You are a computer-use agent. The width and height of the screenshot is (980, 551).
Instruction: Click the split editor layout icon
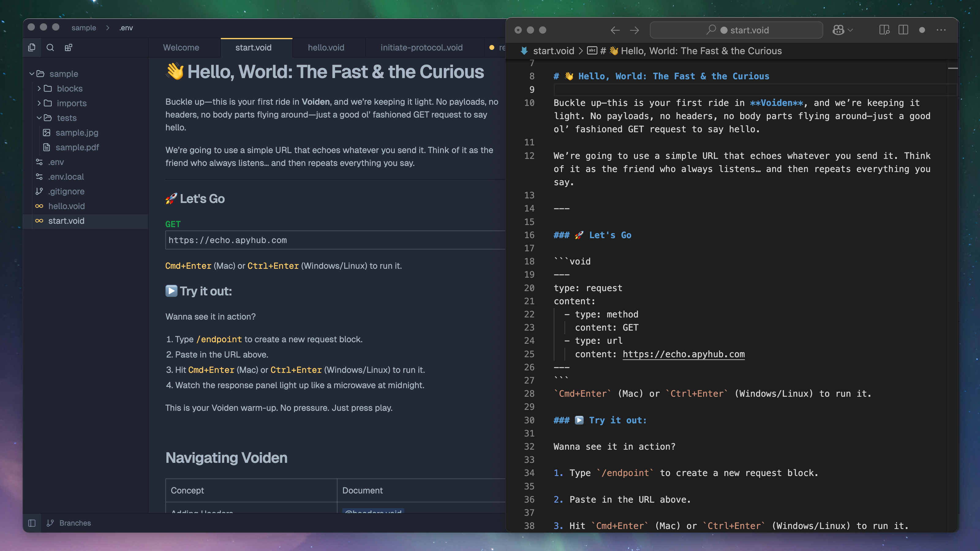[x=903, y=30]
